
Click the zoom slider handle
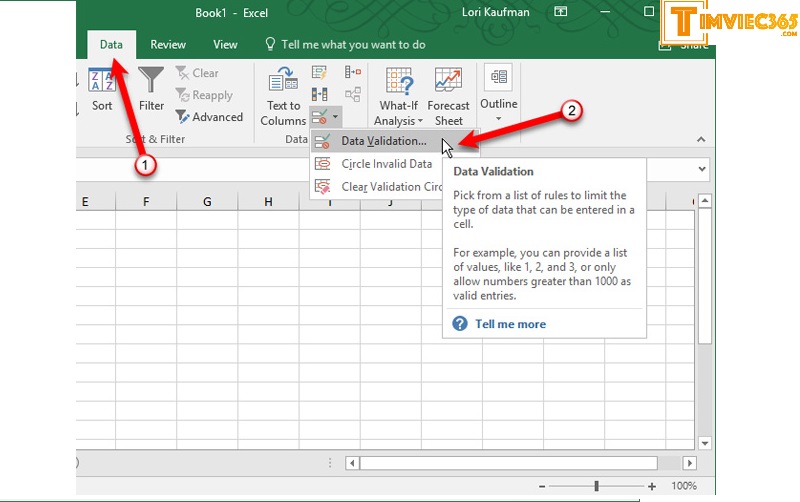pos(596,486)
